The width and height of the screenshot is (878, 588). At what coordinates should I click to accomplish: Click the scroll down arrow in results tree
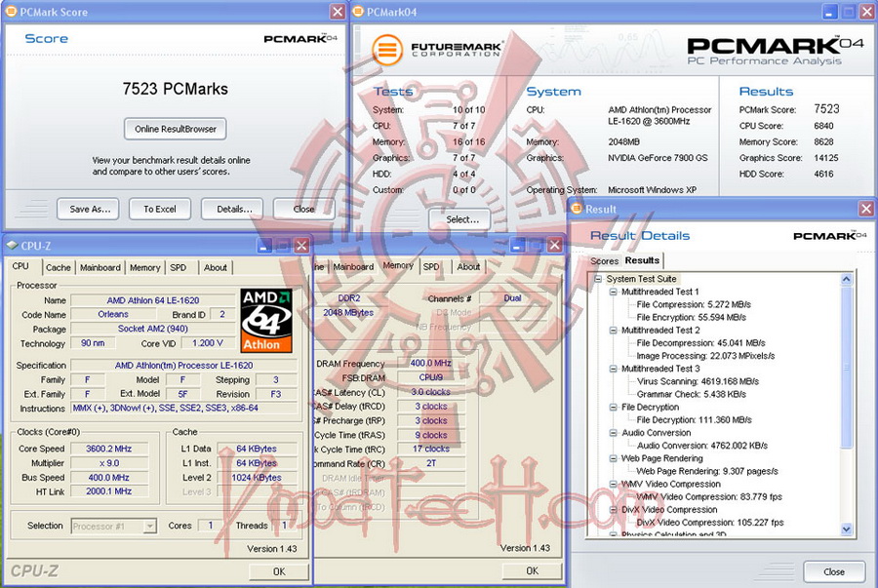[846, 529]
